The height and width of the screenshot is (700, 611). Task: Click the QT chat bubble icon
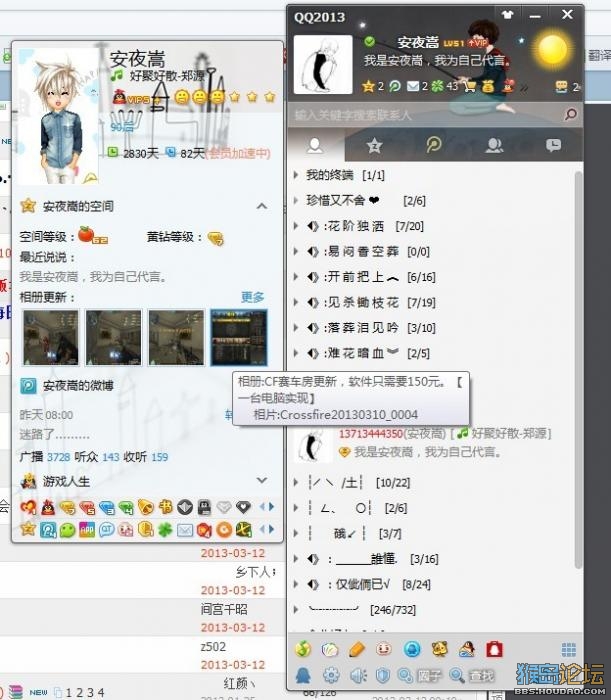(x=107, y=530)
